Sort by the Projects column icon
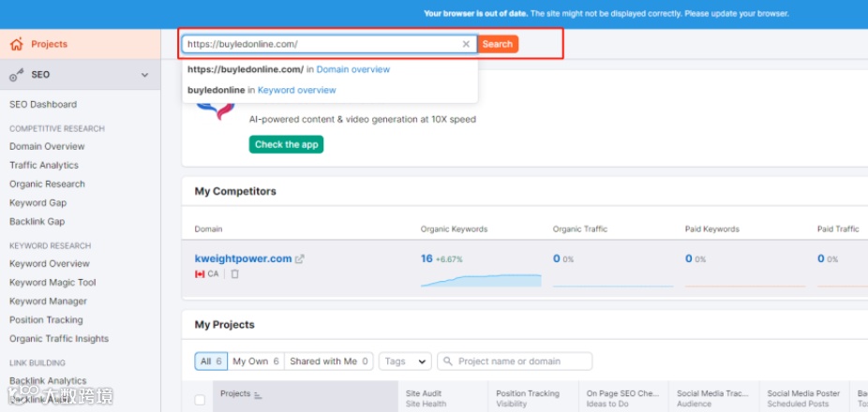 coord(258,395)
